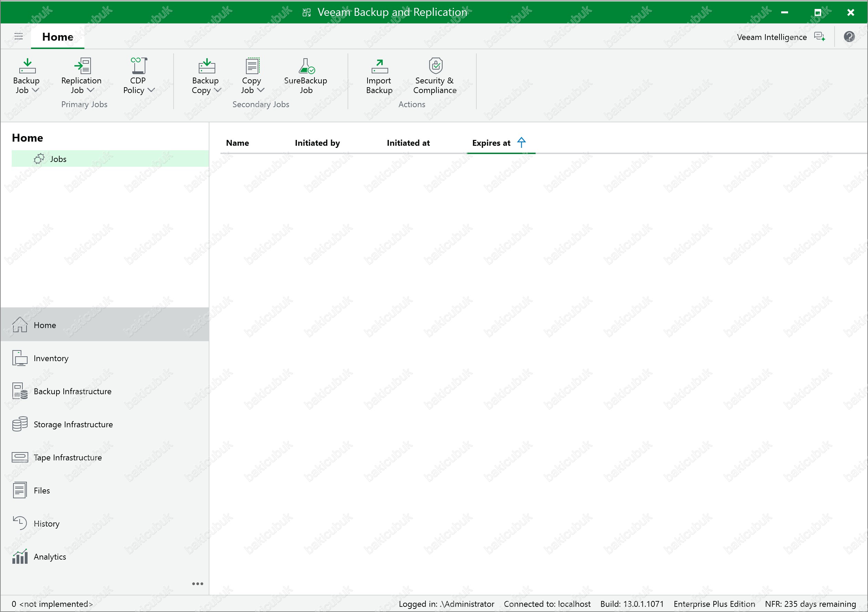The width and height of the screenshot is (868, 612).
Task: Select the Jobs tree node
Action: tap(58, 159)
